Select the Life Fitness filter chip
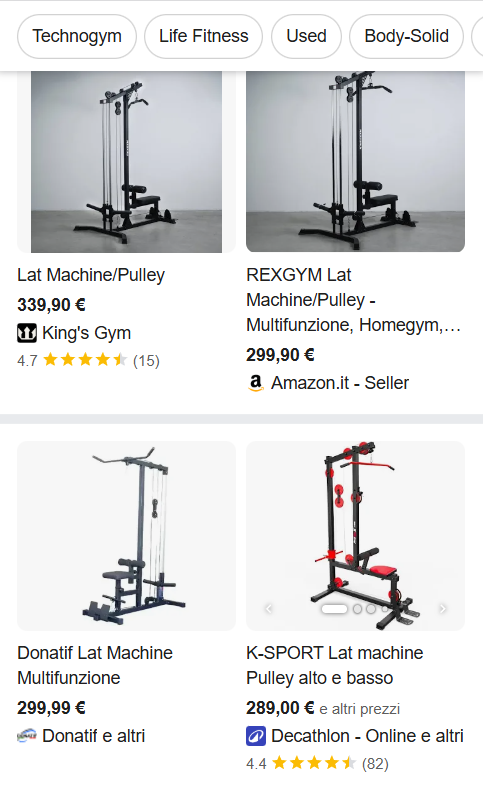The height and width of the screenshot is (797, 483). pos(203,36)
